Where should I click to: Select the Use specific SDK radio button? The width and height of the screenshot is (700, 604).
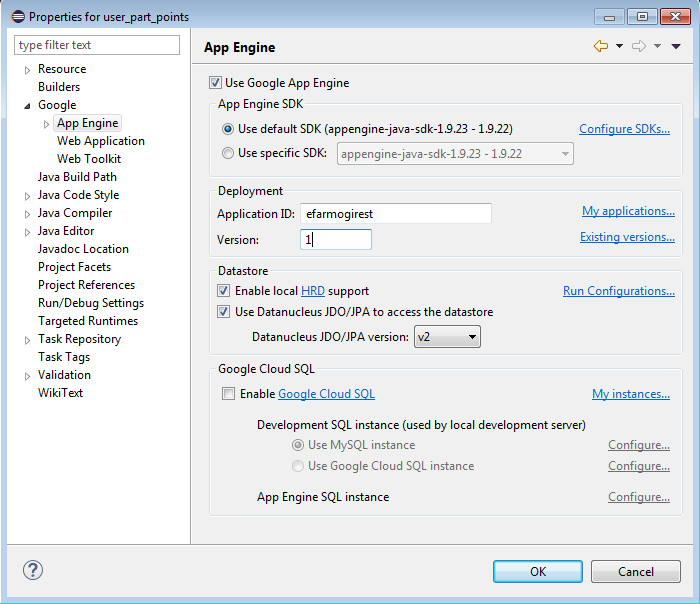(228, 153)
